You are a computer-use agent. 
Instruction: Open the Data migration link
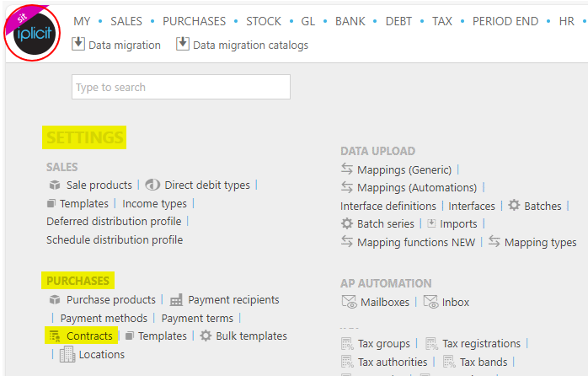point(125,45)
